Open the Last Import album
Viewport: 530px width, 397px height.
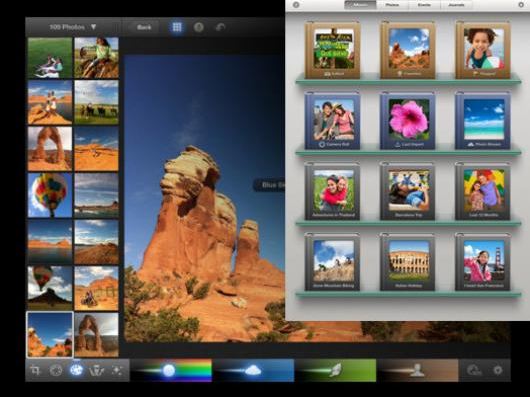click(408, 121)
